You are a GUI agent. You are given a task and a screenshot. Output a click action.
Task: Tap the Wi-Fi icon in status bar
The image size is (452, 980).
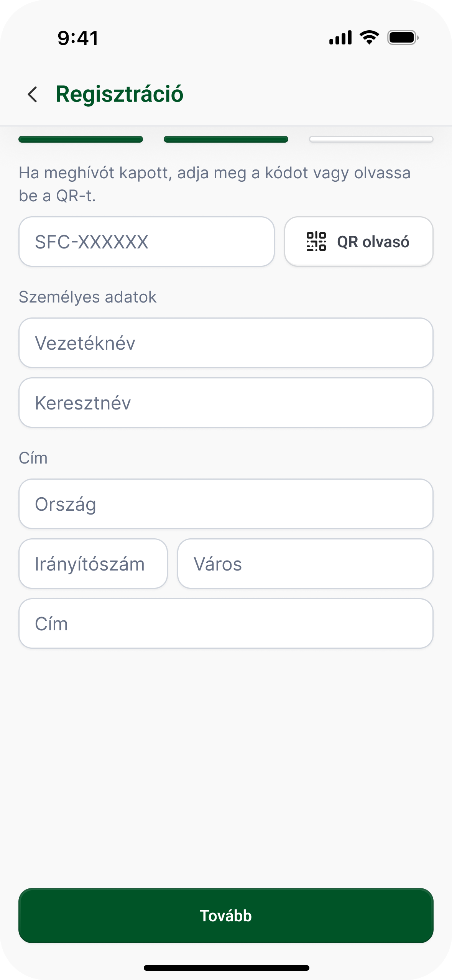point(369,38)
